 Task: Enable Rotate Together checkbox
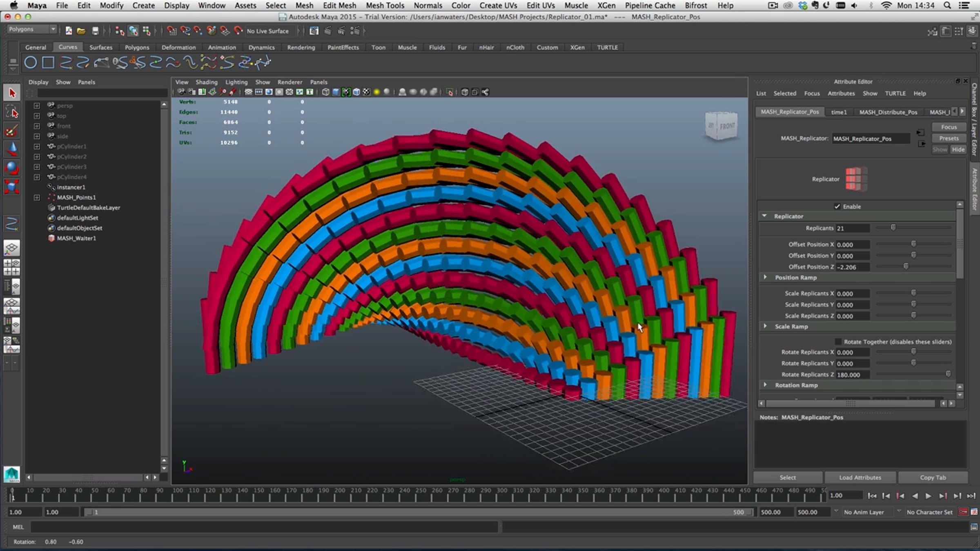838,342
